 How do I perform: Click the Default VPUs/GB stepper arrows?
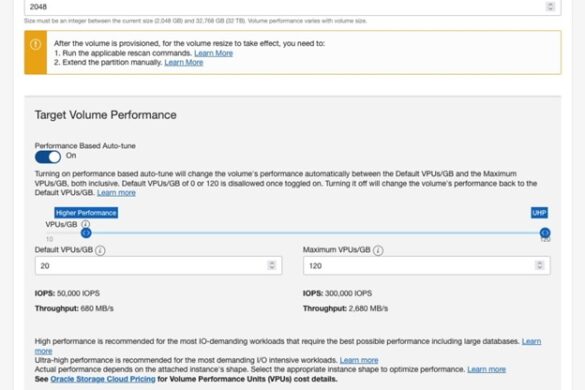point(272,265)
